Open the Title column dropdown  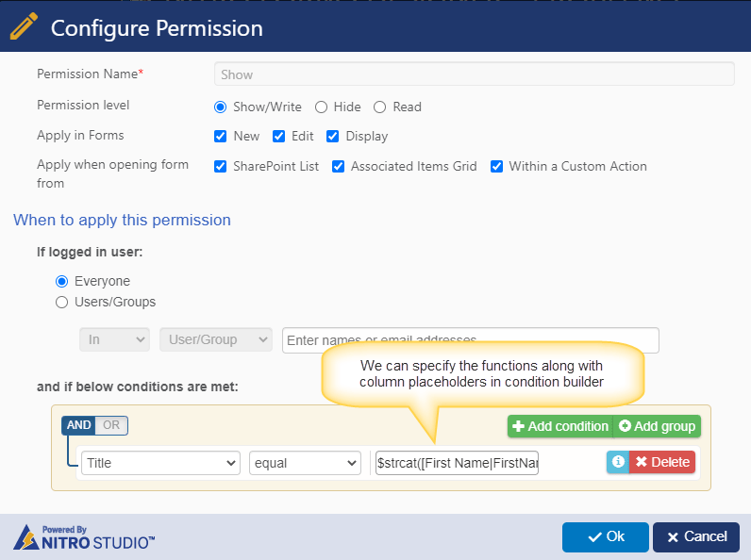pyautogui.click(x=161, y=463)
